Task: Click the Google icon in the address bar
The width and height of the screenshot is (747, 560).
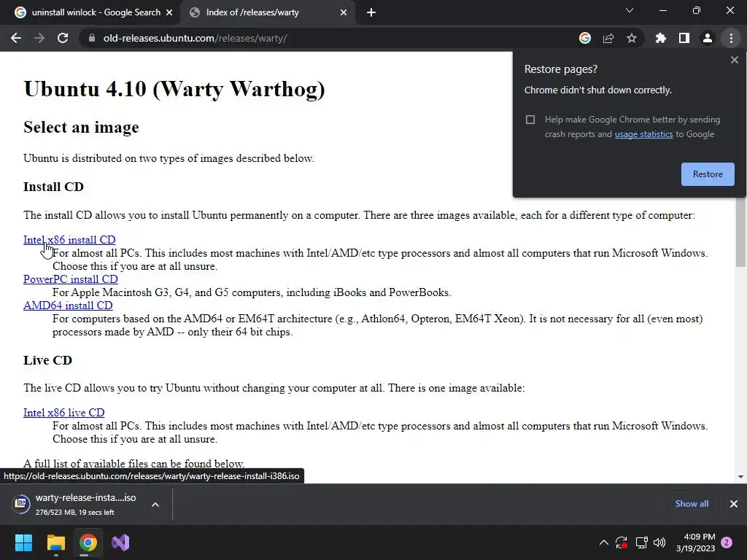Action: [x=585, y=38]
